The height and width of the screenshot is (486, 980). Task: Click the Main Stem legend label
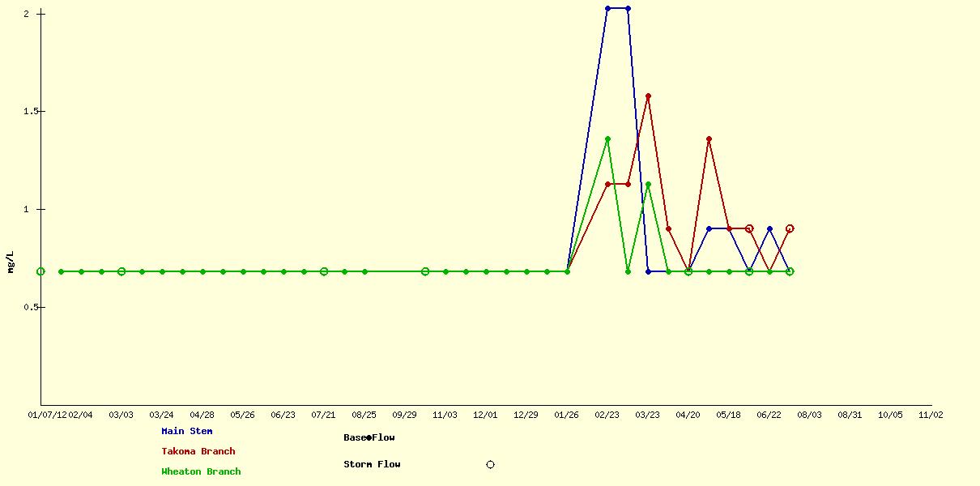187,432
